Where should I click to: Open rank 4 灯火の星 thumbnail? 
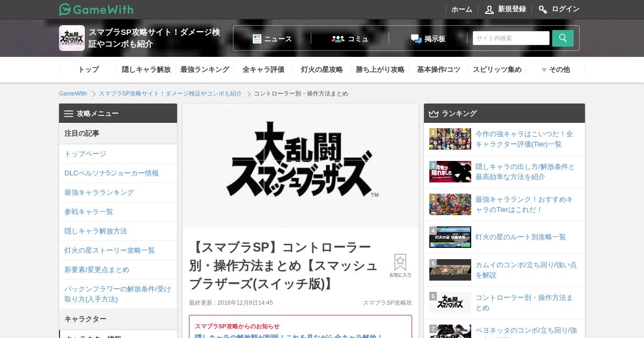450,237
